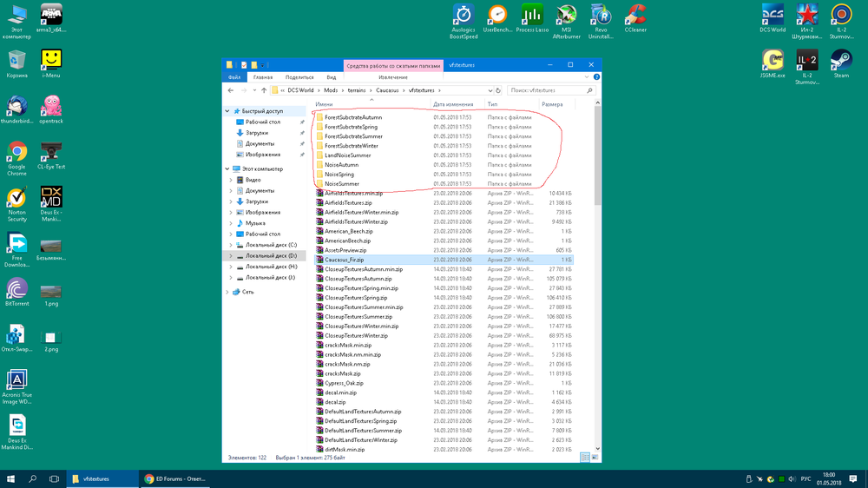Viewport: 868px width, 488px height.
Task: Click the Up one level arrow
Action: [263, 90]
